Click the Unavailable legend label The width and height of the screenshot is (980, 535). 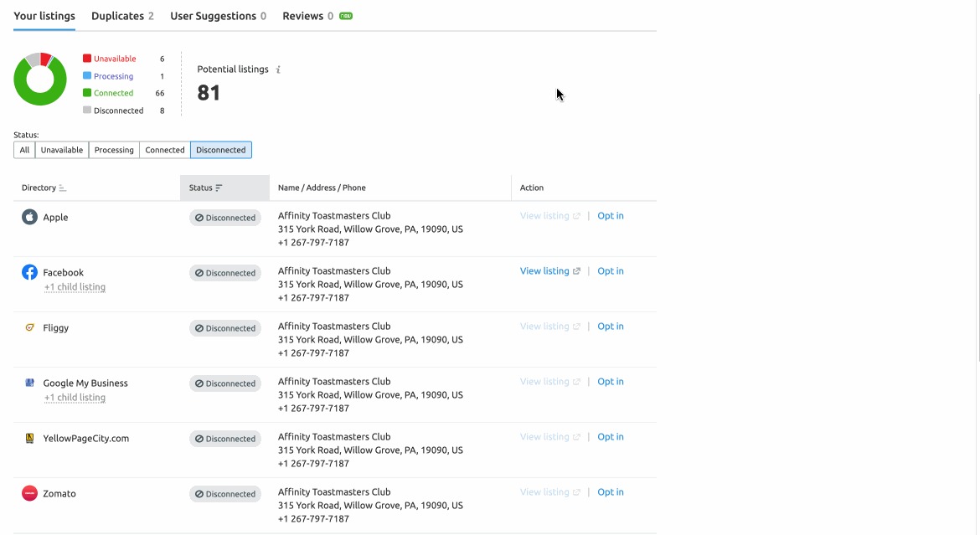pyautogui.click(x=115, y=59)
